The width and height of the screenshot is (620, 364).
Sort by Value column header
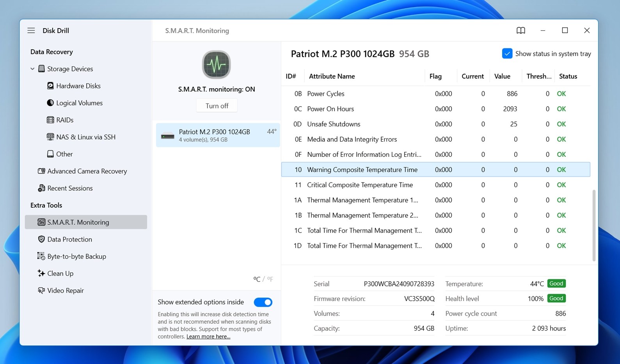[x=502, y=76]
